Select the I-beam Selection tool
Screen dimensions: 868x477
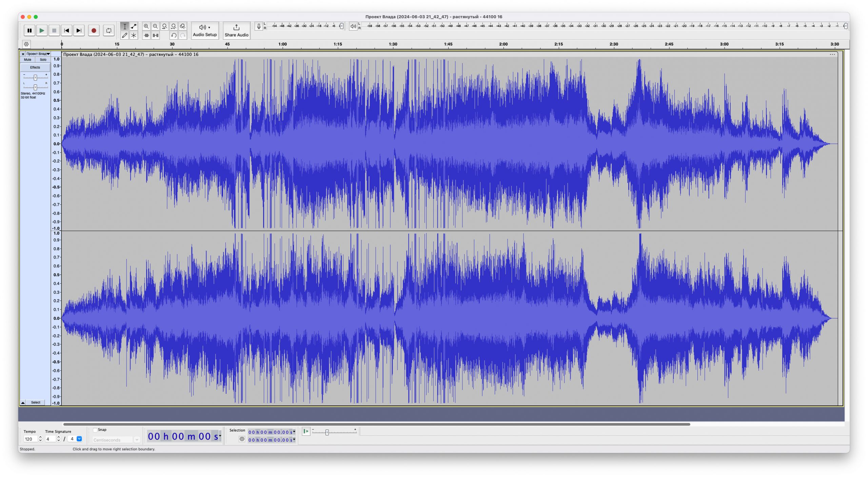point(124,26)
